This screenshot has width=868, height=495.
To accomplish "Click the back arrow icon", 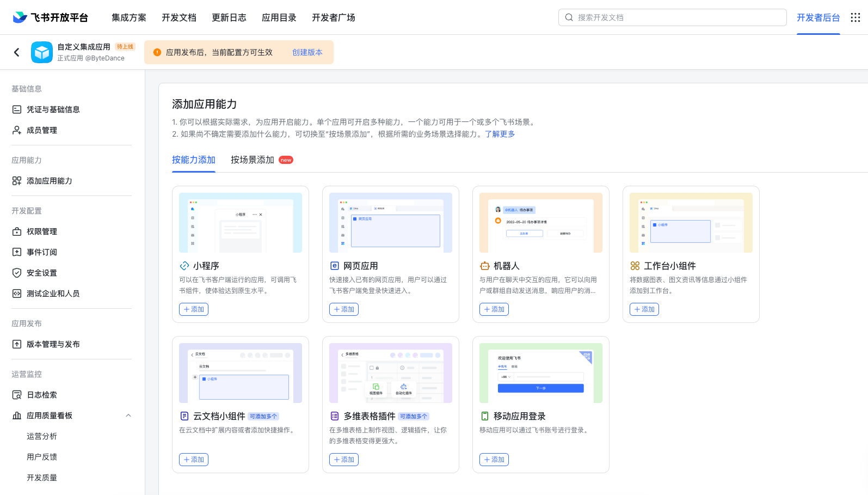I will pyautogui.click(x=16, y=52).
